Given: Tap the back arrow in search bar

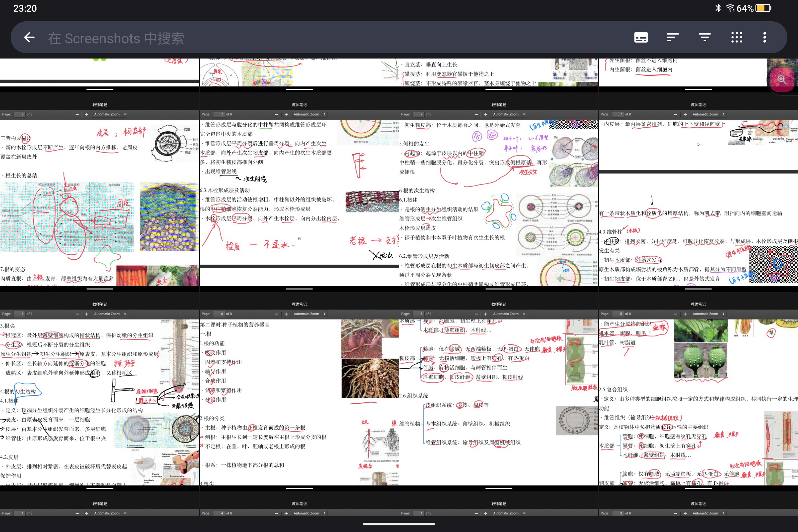Looking at the screenshot, I should (30, 37).
